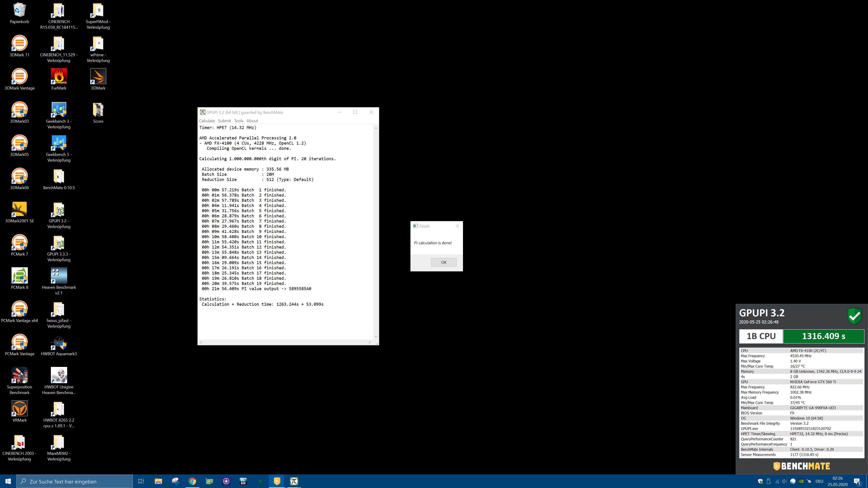868x488 pixels.
Task: Click the GPUPI output scrollbar down arrow
Action: (x=376, y=336)
